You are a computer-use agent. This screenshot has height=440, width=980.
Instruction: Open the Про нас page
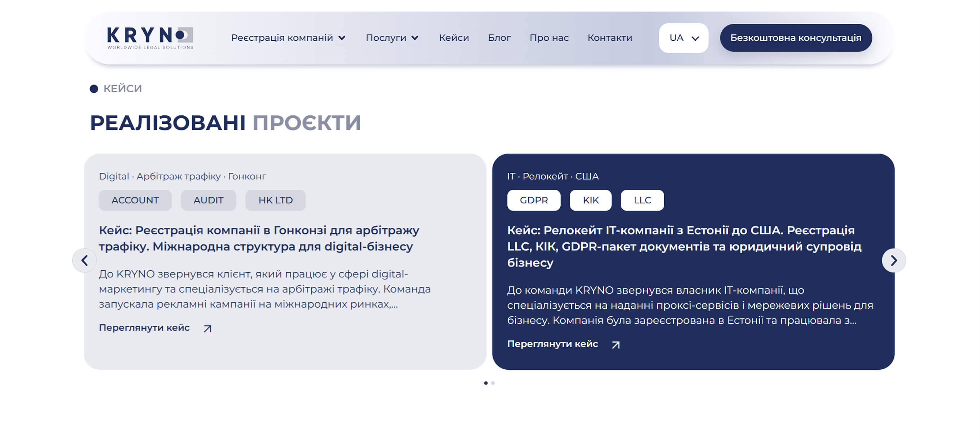549,38
